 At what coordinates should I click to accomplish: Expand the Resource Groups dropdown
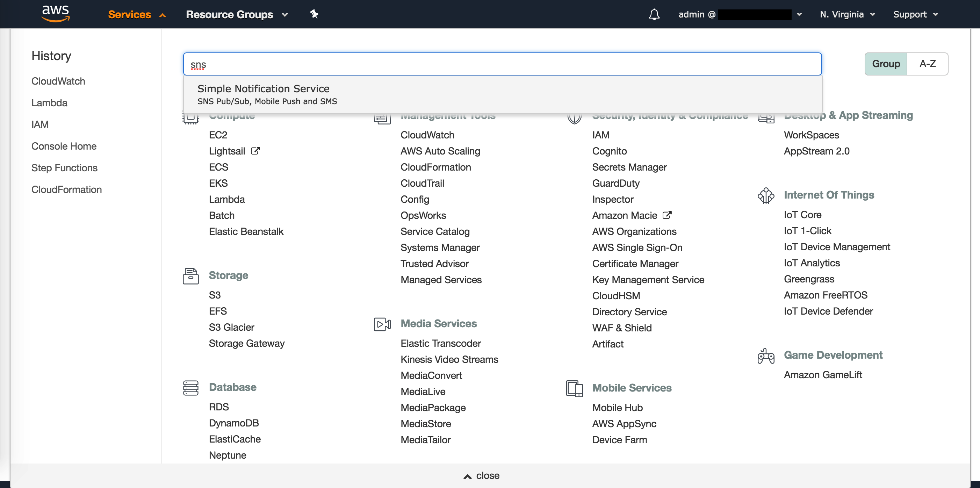pyautogui.click(x=237, y=14)
